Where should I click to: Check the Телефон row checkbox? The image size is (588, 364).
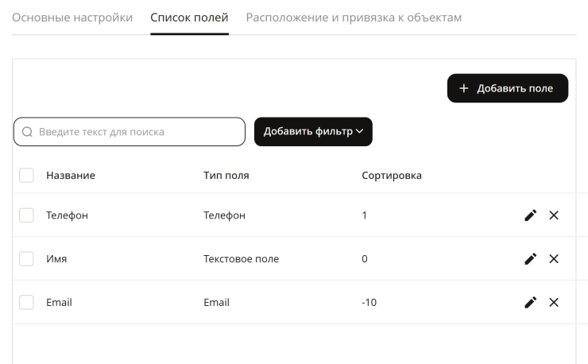pyautogui.click(x=26, y=215)
